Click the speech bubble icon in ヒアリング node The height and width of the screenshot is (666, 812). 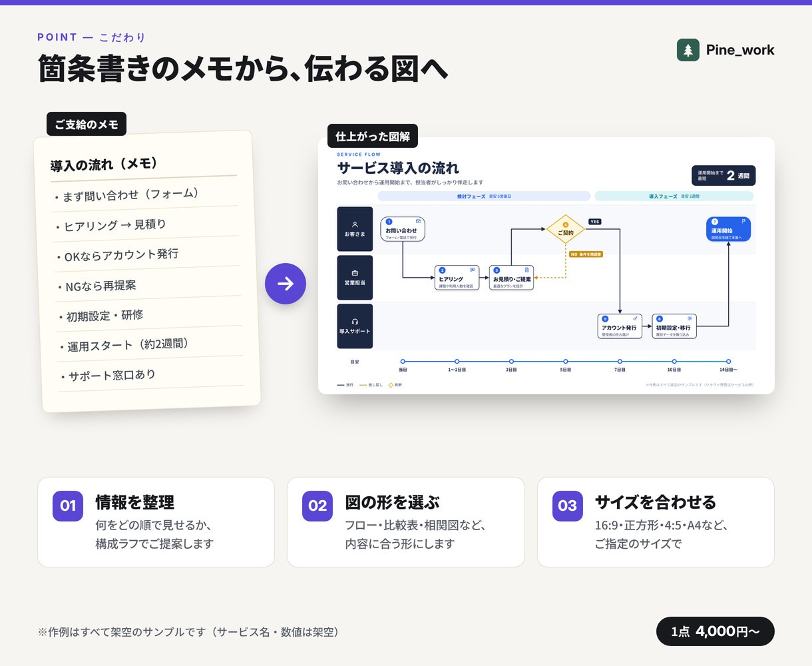(473, 270)
